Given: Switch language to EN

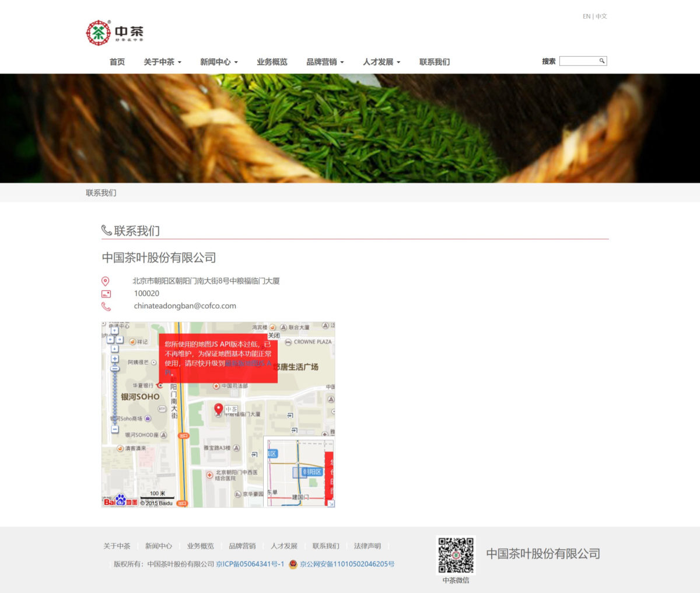Looking at the screenshot, I should [586, 16].
